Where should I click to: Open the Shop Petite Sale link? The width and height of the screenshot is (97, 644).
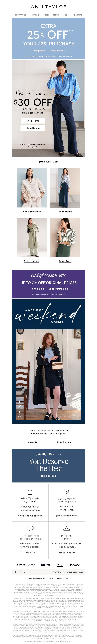58,289
